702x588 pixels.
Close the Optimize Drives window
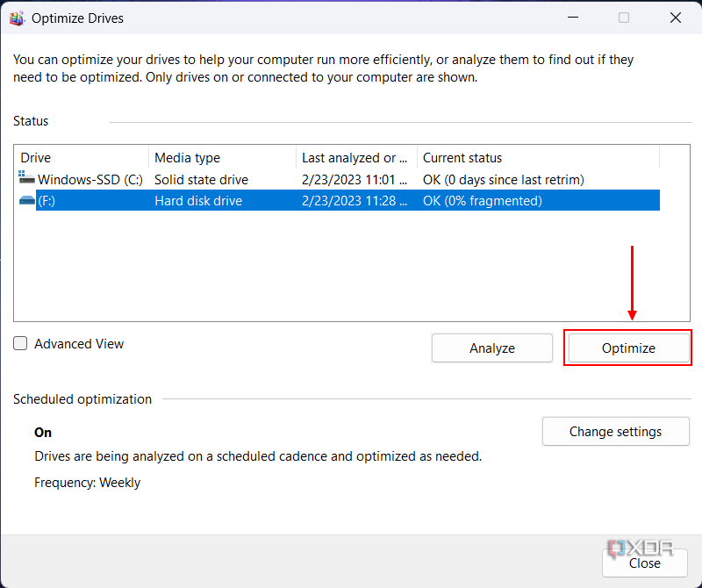pyautogui.click(x=644, y=563)
